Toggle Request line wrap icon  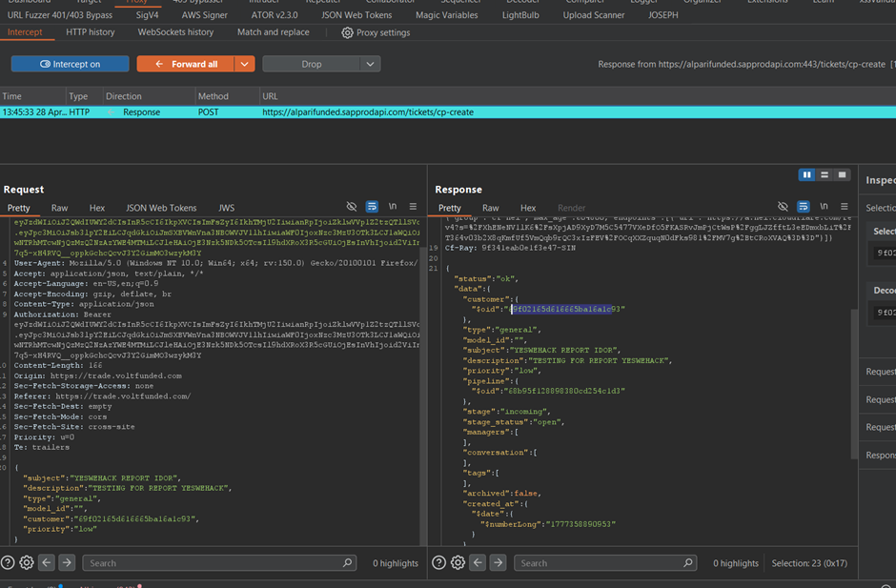point(372,206)
